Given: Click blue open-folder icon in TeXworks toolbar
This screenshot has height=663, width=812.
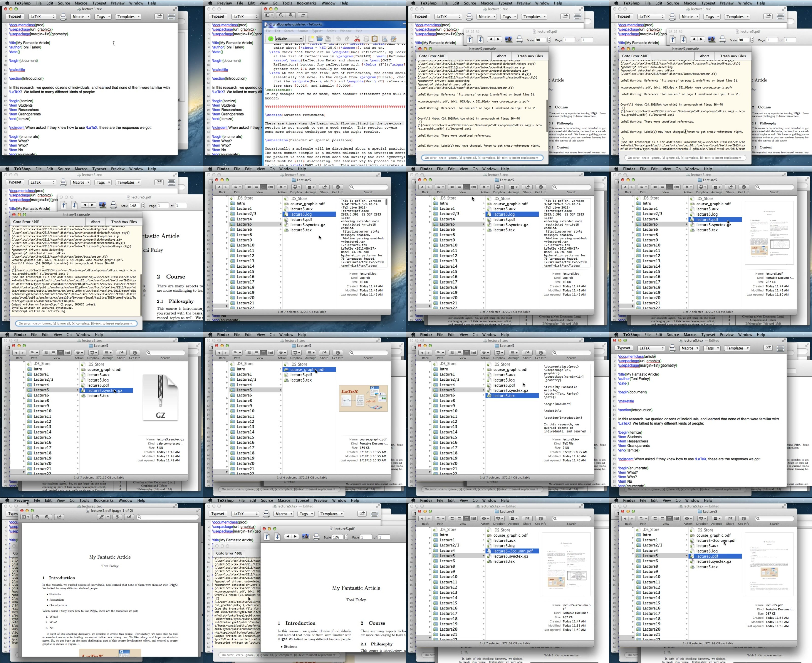Looking at the screenshot, I should click(319, 39).
